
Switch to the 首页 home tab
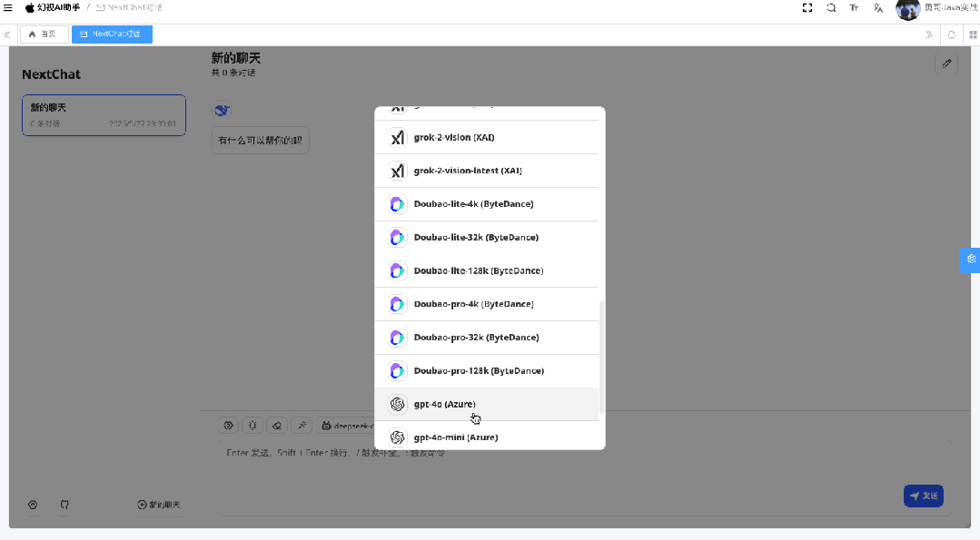(44, 34)
